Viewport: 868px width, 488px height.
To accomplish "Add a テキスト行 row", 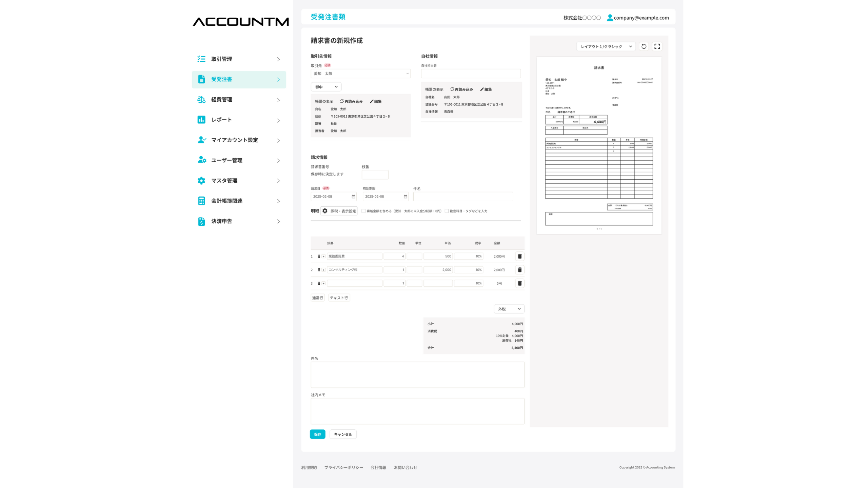I will coord(339,298).
